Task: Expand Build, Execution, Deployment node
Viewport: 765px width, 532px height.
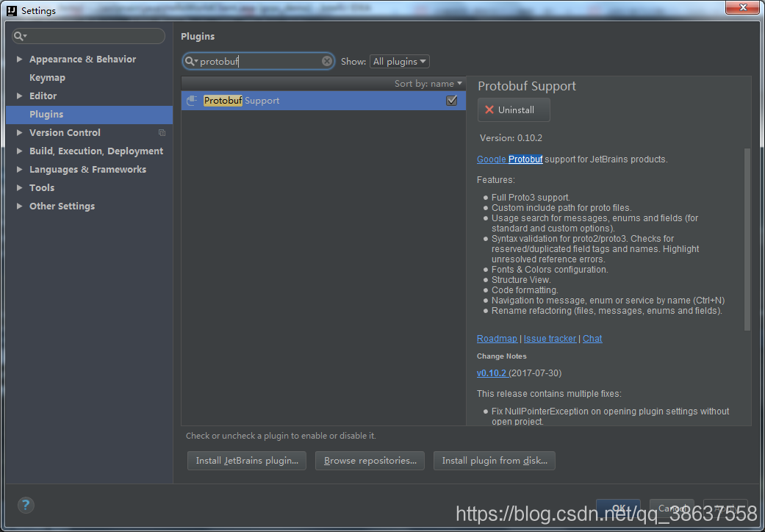Action: 20,151
